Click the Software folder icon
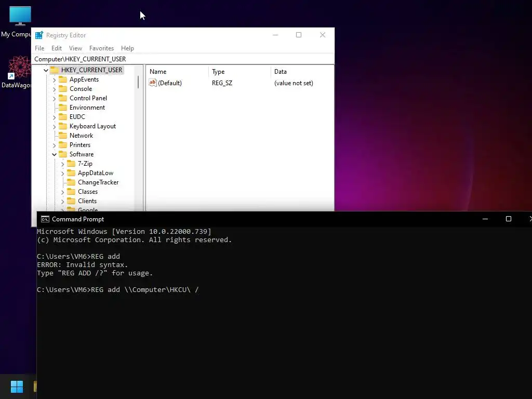This screenshot has height=399, width=532. (63, 154)
